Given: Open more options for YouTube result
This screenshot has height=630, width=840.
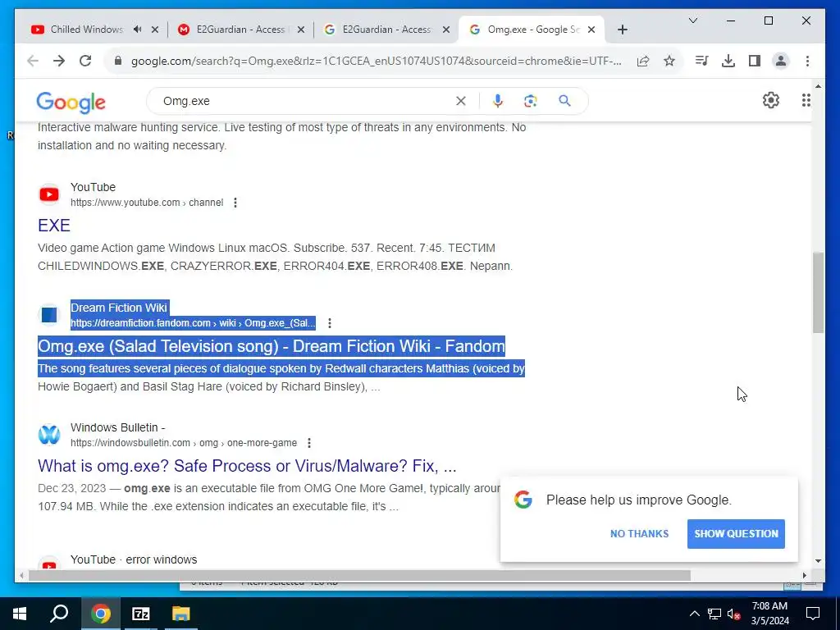Looking at the screenshot, I should (235, 203).
